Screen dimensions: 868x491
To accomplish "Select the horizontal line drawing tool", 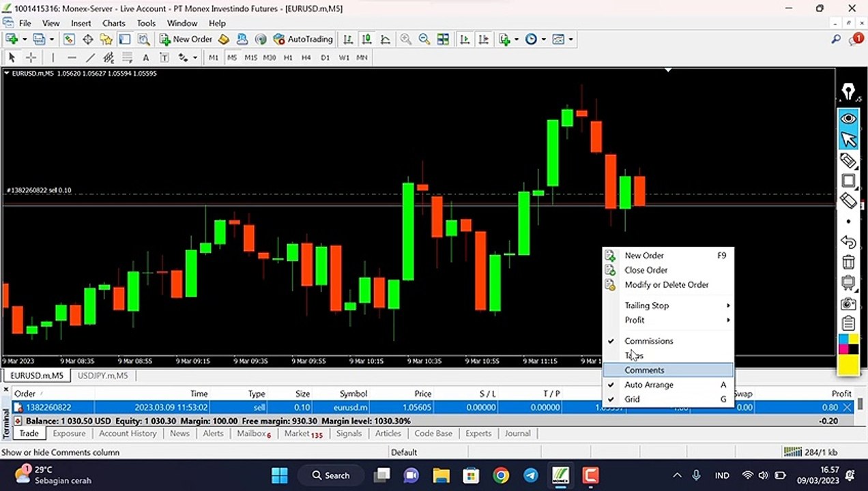I will point(72,58).
